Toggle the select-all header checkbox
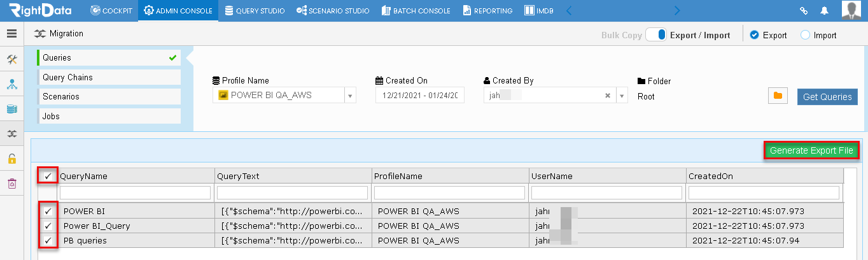This screenshot has height=260, width=868. pos(48,176)
